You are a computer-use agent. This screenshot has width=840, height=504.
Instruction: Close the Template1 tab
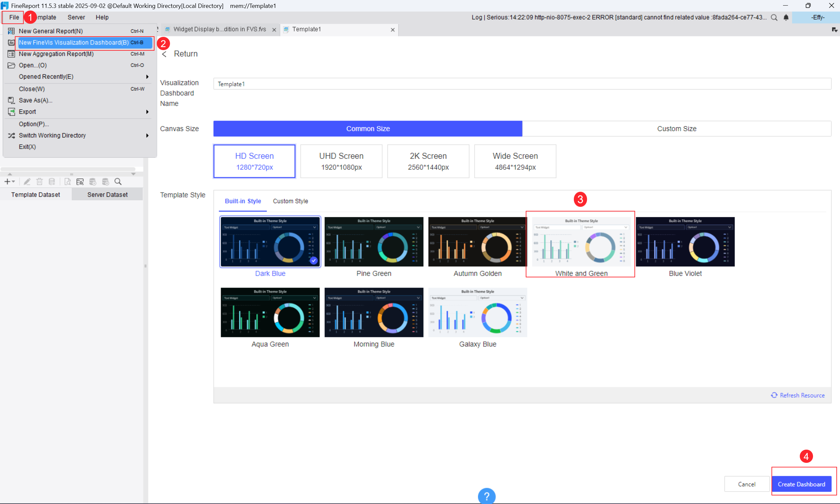(393, 30)
